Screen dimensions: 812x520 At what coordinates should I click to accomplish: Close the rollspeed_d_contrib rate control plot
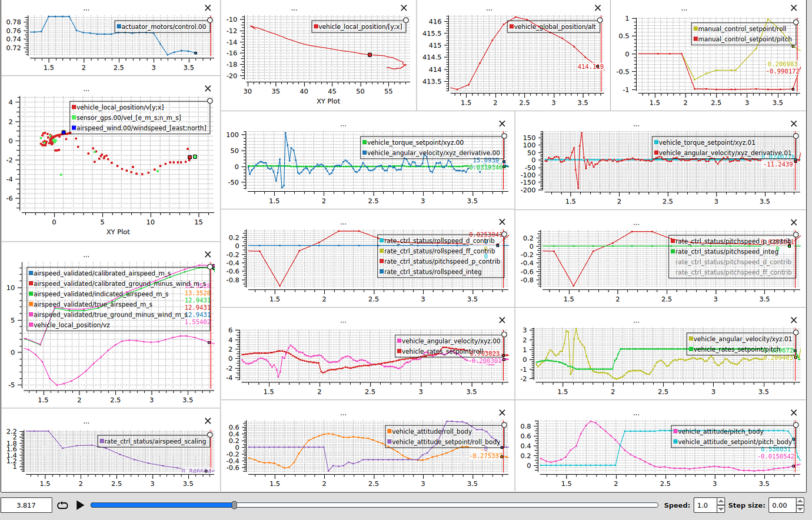pos(502,222)
